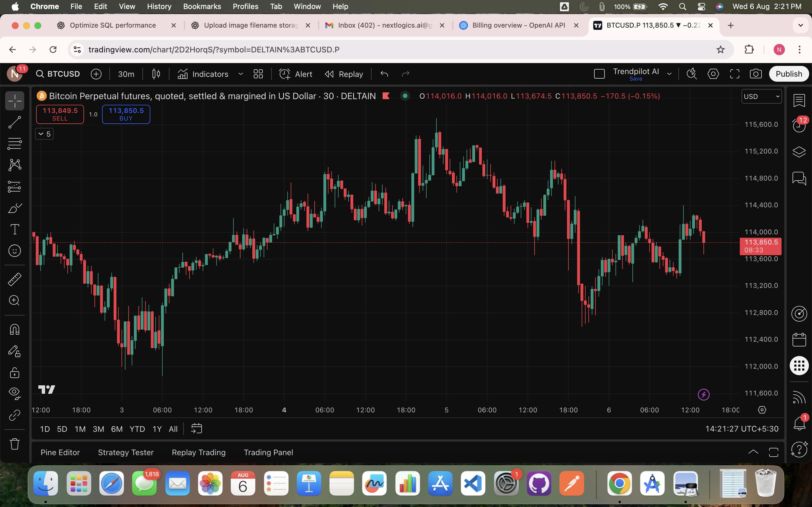This screenshot has width=812, height=507.
Task: Open the Pine Editor tab
Action: [60, 452]
